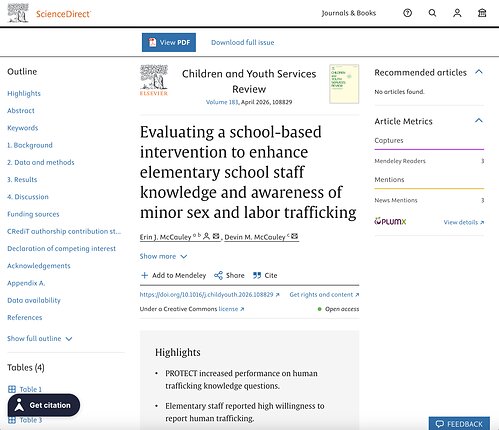Go to Funding sources section
The height and width of the screenshot is (430, 499).
tap(33, 214)
